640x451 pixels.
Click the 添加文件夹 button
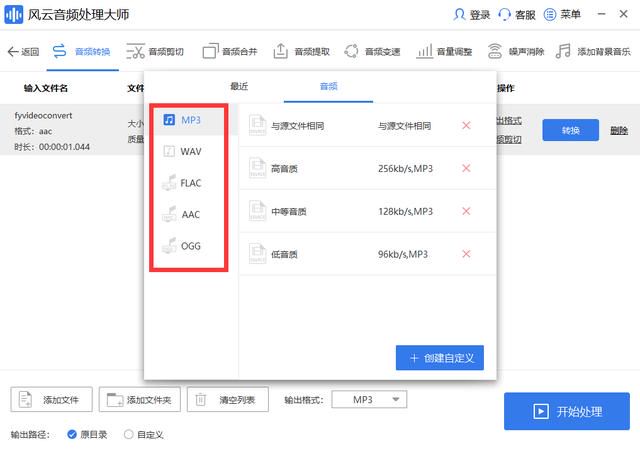(140, 400)
